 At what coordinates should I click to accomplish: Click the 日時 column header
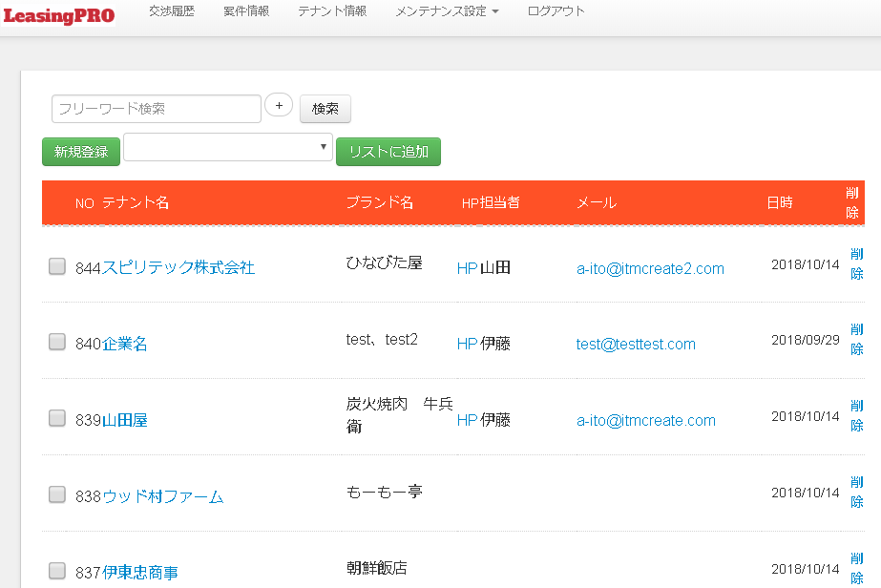(780, 203)
